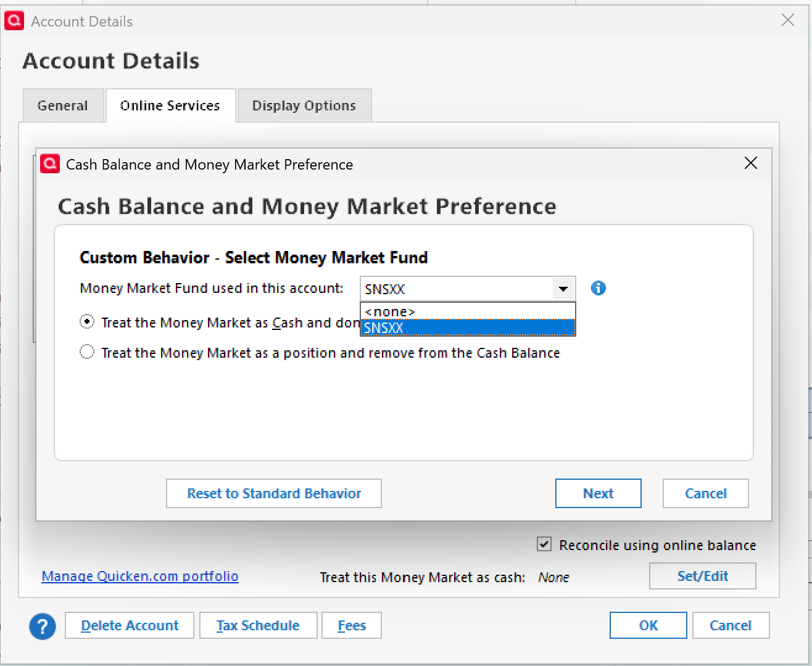The height and width of the screenshot is (666, 812).
Task: Switch to the Display Options tab
Action: [304, 105]
